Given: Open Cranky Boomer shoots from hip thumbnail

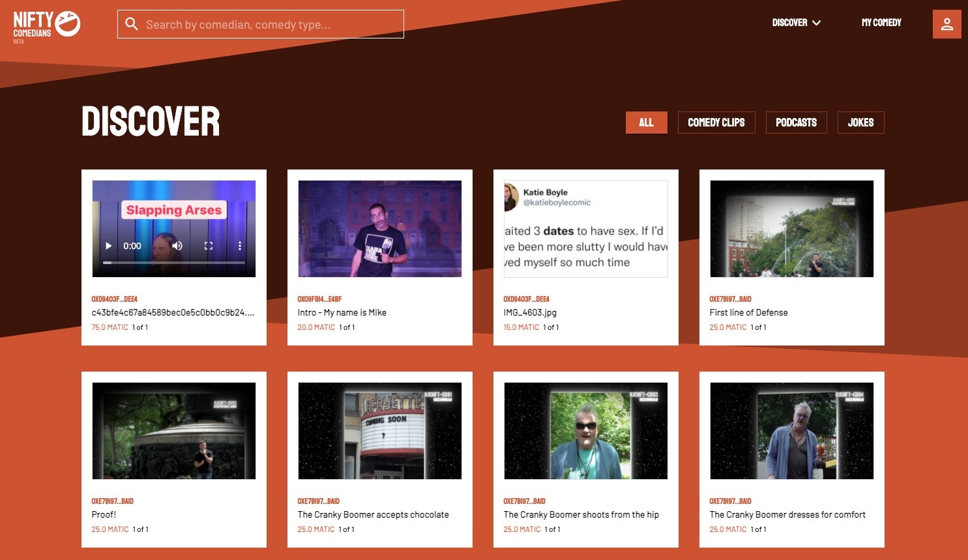Looking at the screenshot, I should coord(586,431).
